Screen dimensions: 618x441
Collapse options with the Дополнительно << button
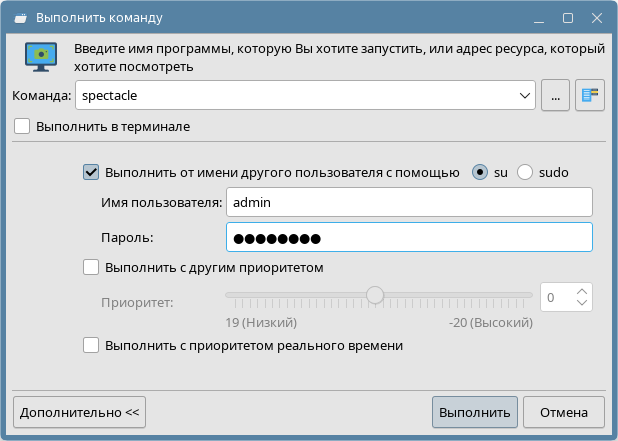tap(80, 411)
